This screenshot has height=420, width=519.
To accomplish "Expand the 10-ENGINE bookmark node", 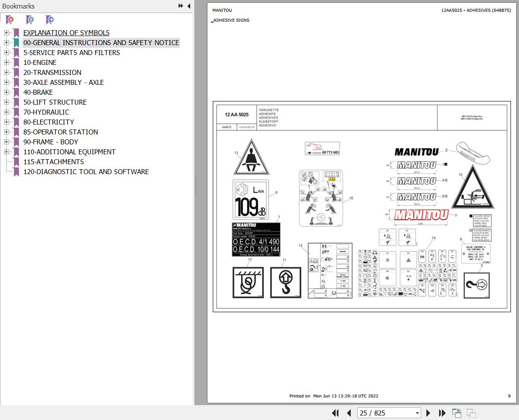I will coord(6,63).
